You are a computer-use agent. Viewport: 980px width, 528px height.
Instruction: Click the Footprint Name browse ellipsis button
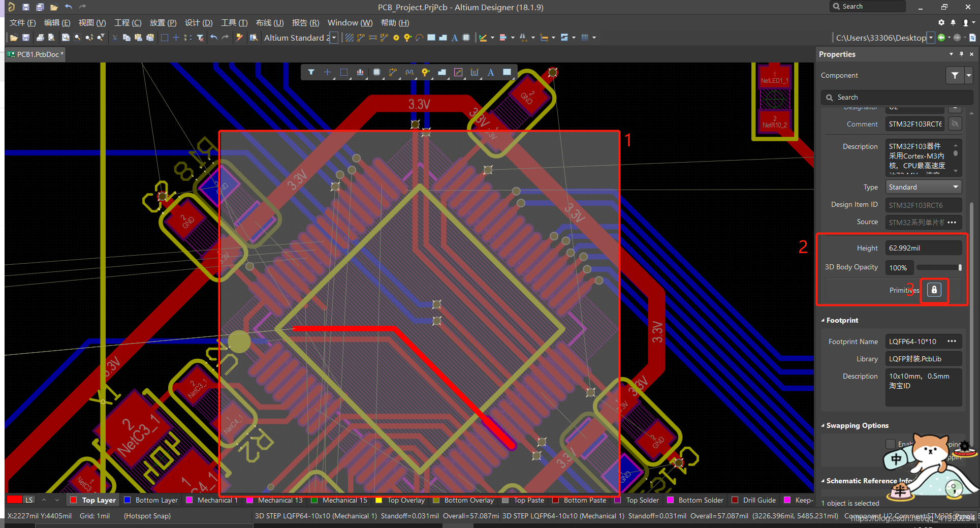click(952, 341)
